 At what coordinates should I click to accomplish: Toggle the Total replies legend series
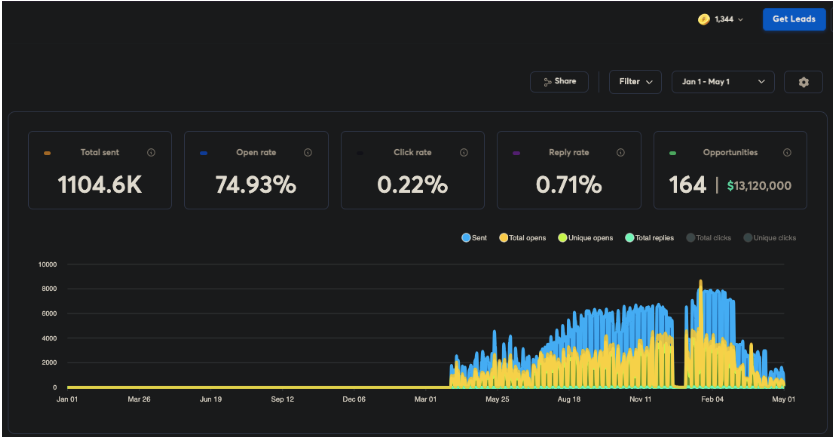(x=649, y=238)
